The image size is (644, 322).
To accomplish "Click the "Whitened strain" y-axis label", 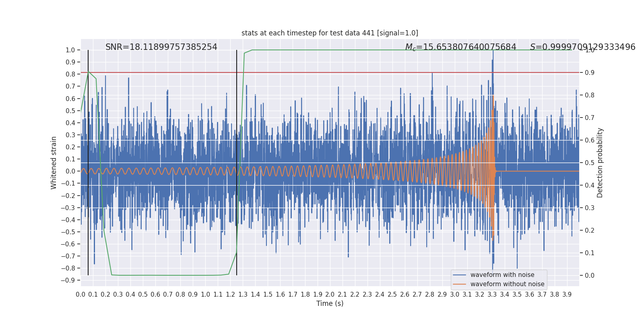I will tap(54, 163).
